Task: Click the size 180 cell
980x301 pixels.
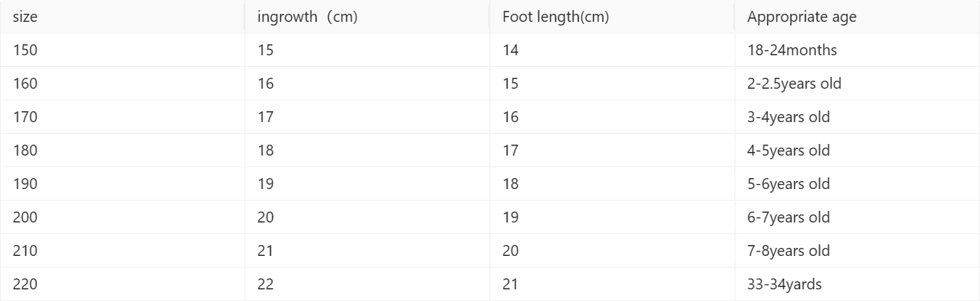Action: click(25, 150)
